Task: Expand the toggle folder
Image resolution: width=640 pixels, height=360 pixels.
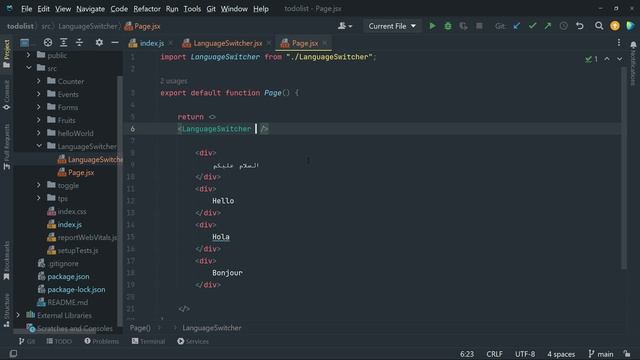Action: pyautogui.click(x=39, y=185)
